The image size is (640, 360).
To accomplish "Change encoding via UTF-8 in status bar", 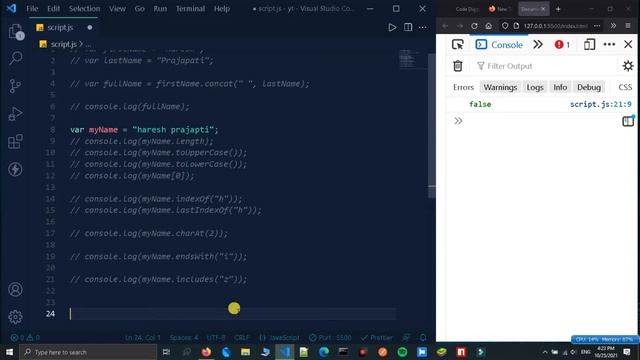I will (216, 338).
